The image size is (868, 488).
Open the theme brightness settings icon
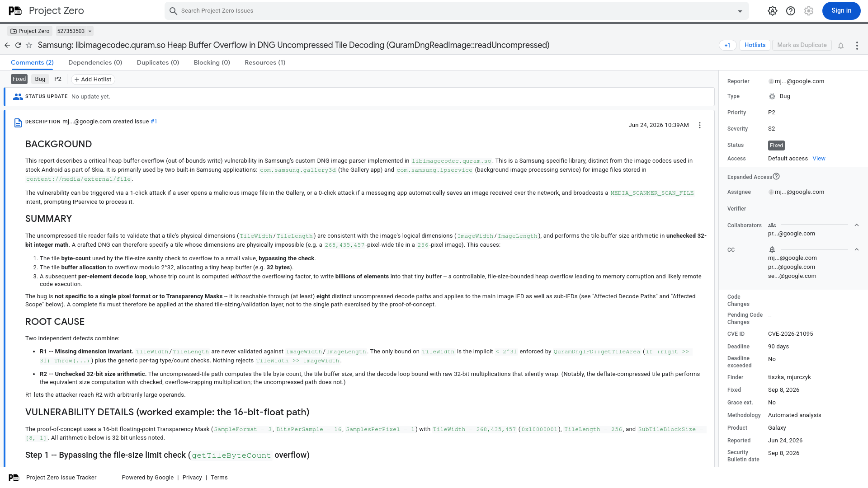click(773, 11)
